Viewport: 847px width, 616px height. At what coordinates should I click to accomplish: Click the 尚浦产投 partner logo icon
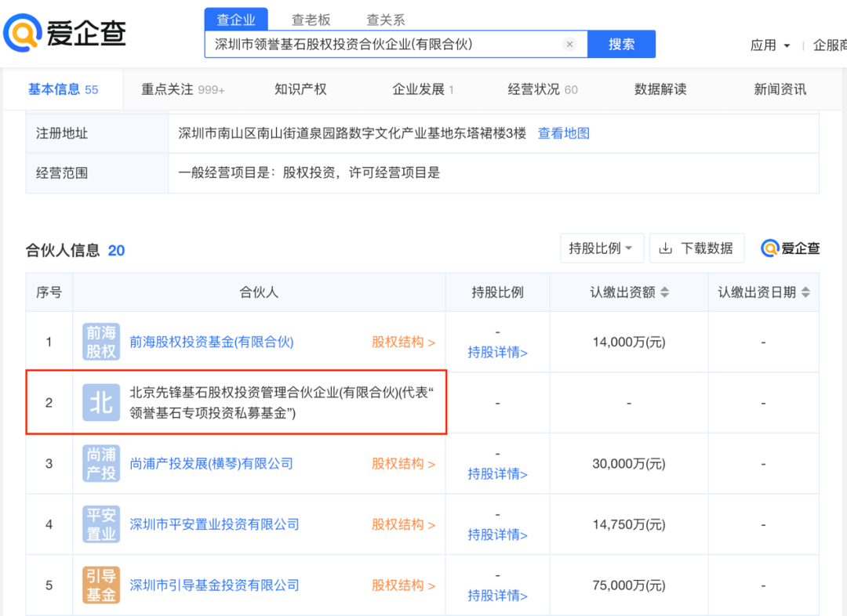[101, 464]
